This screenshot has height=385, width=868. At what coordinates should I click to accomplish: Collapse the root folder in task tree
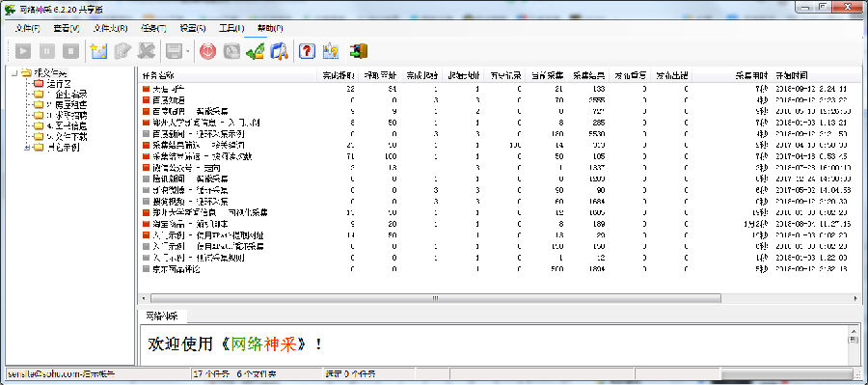(x=14, y=73)
